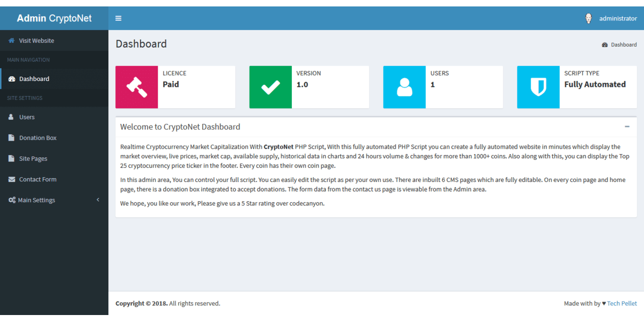644x322 pixels.
Task: Click the 'Paid' licence value
Action: (171, 84)
